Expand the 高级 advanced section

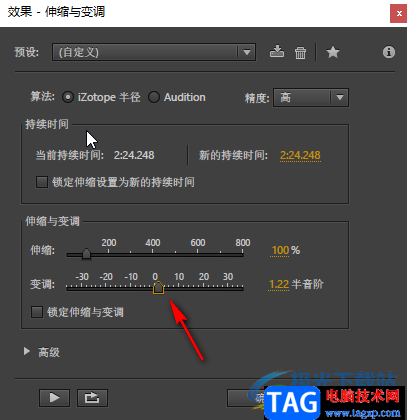pyautogui.click(x=27, y=351)
